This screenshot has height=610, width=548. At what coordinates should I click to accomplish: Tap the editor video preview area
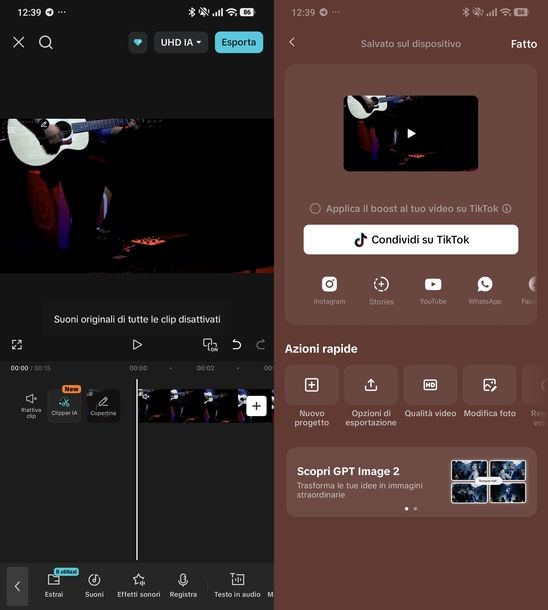pos(137,196)
